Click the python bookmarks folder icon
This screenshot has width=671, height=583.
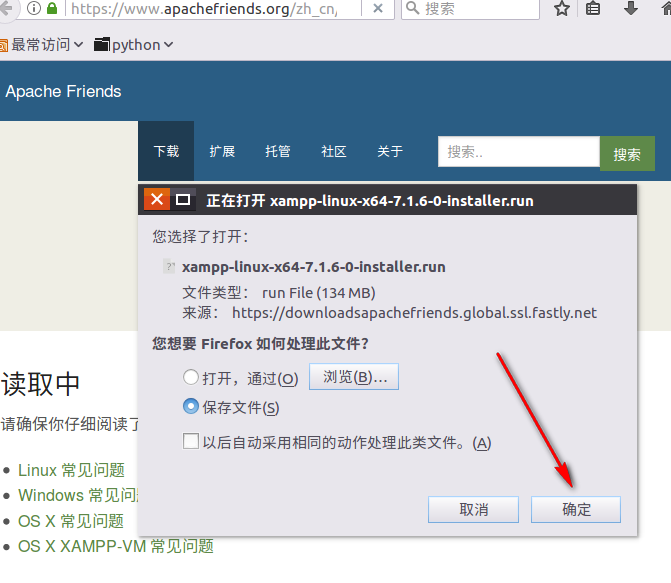101,44
